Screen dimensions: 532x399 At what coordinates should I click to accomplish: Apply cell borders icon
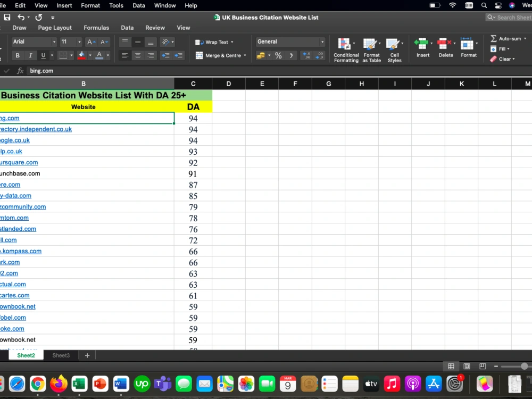click(x=63, y=55)
